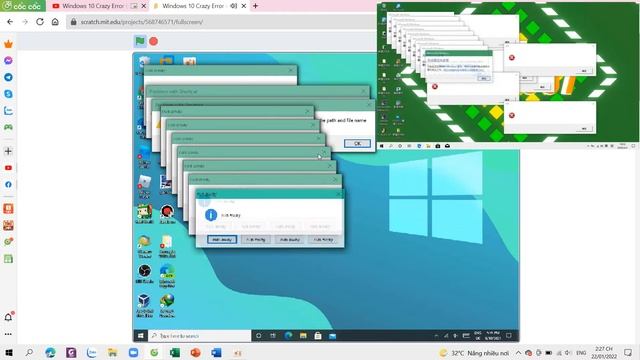
Task: Close the YouTube tab
Action: click(x=144, y=6)
